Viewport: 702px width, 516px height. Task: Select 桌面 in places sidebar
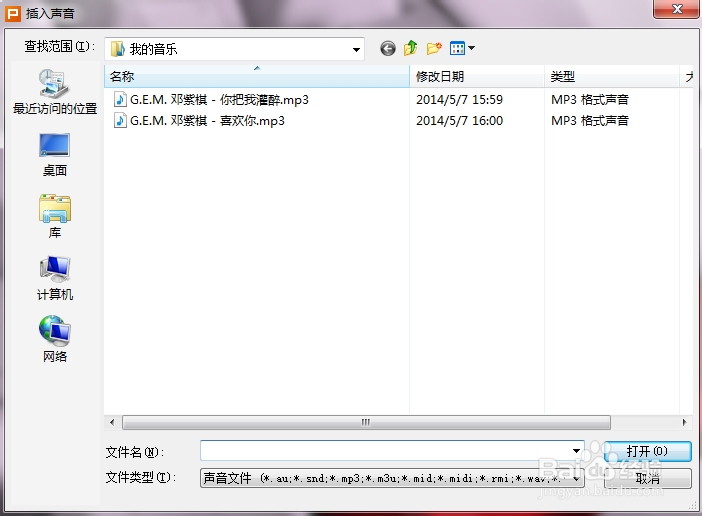[55, 155]
